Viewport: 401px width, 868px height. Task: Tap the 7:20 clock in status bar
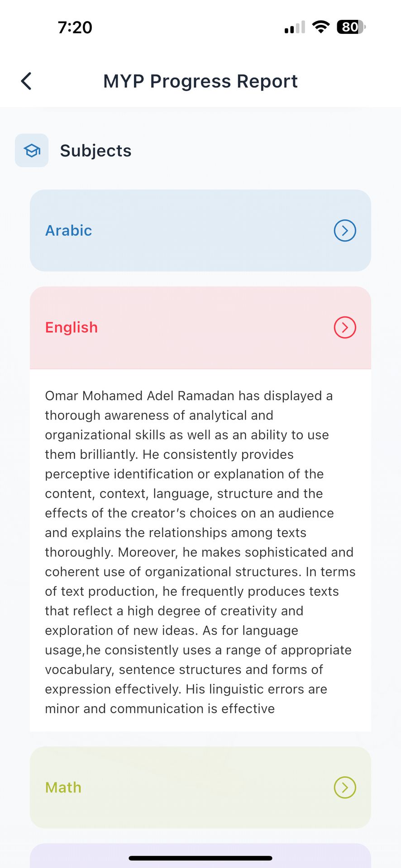click(x=75, y=28)
